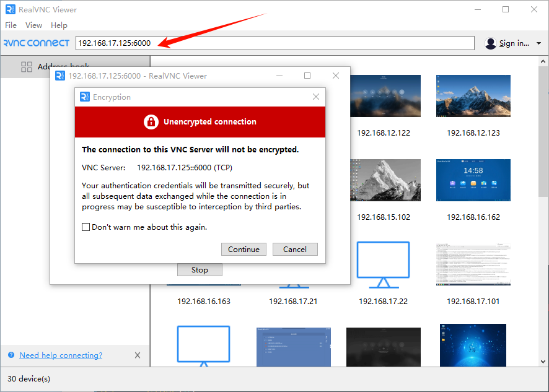Screen dimensions: 549x392
Task: Click the RealVNC Connect logo
Action: 36,43
